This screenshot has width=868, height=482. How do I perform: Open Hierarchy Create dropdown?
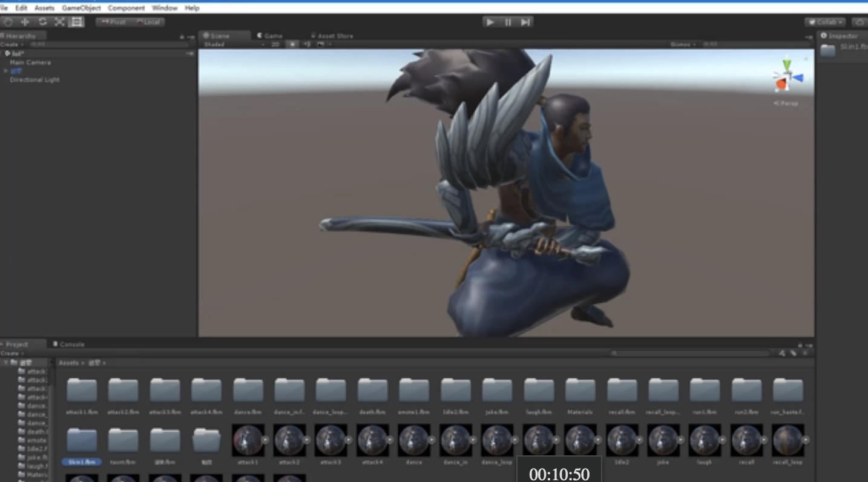(x=12, y=44)
